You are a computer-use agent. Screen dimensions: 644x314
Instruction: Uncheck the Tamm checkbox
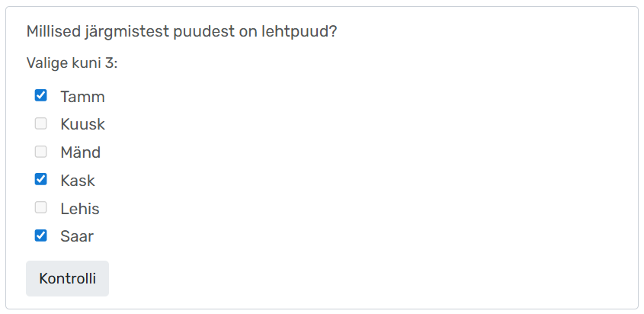point(41,96)
